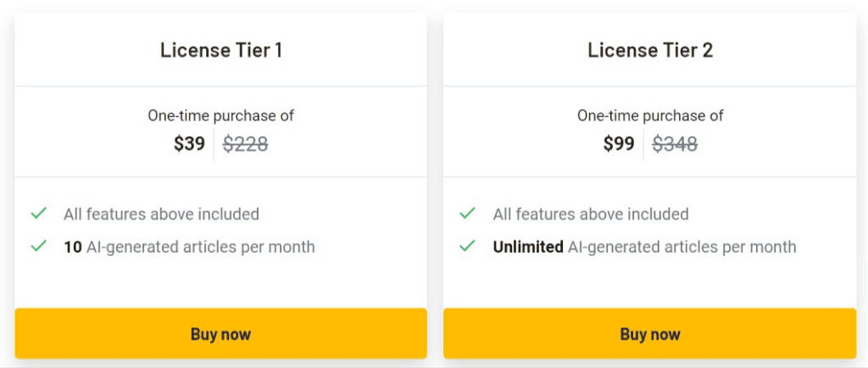
Task: Click checkmark beside Tier 1 'All features above included'
Action: point(38,214)
